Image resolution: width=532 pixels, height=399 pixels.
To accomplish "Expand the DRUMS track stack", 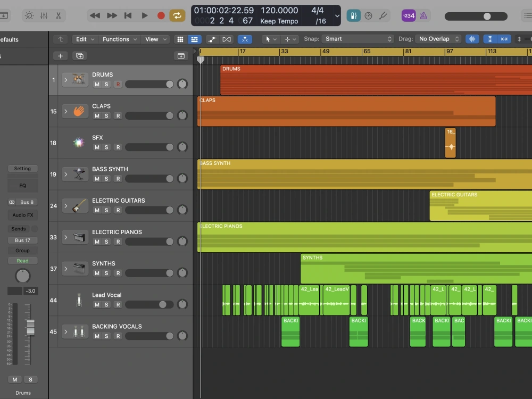I will coord(66,80).
